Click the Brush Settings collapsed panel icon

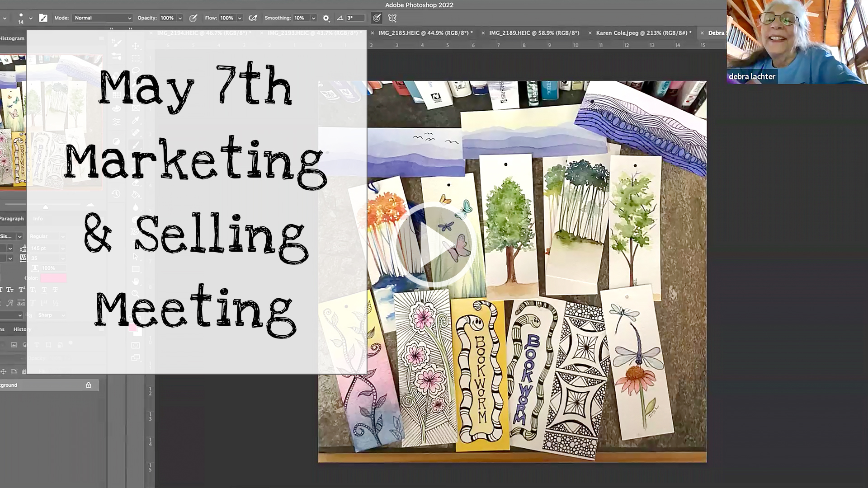coord(117,43)
